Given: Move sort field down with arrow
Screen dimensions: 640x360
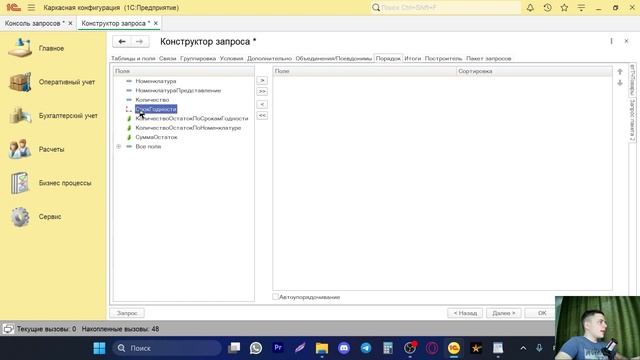Looking at the screenshot, I should [x=620, y=83].
